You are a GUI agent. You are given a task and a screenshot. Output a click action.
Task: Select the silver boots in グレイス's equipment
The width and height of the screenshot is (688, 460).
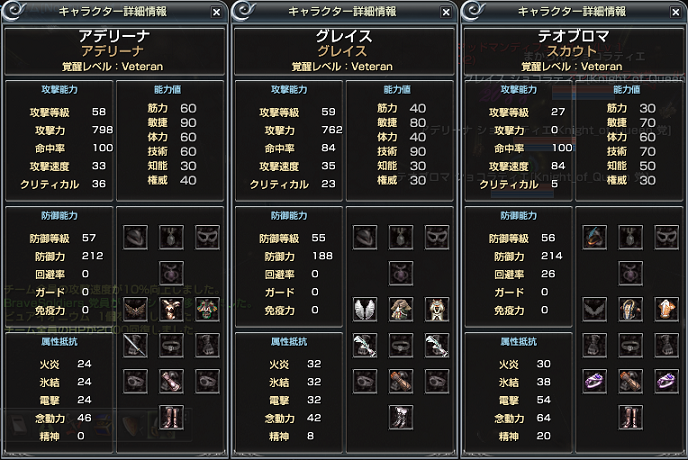tap(401, 417)
